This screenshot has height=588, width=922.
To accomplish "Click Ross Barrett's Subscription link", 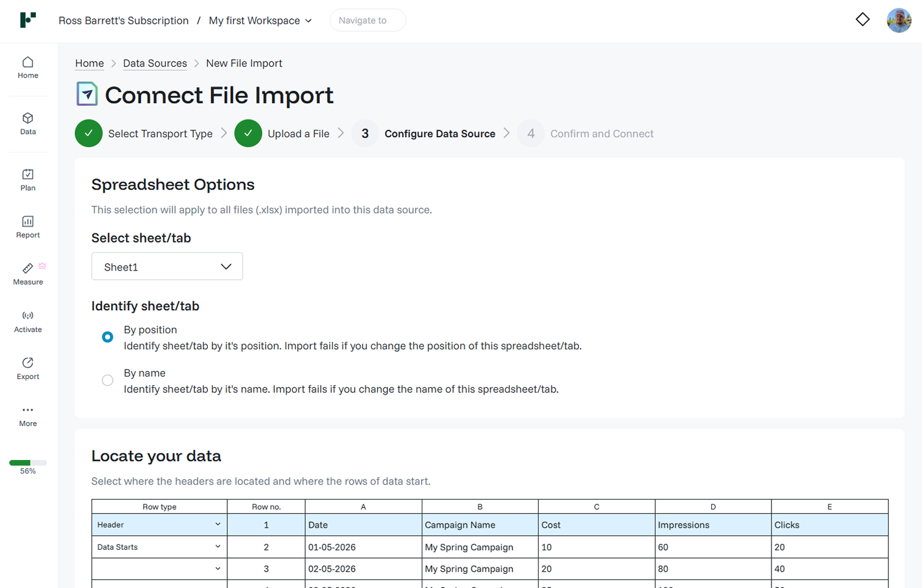I will click(124, 21).
